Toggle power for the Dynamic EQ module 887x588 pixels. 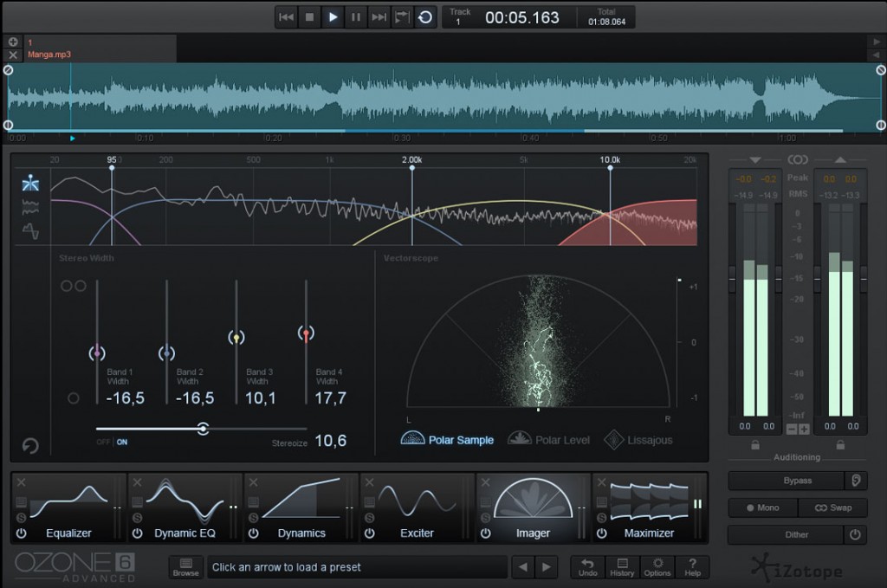[x=138, y=533]
